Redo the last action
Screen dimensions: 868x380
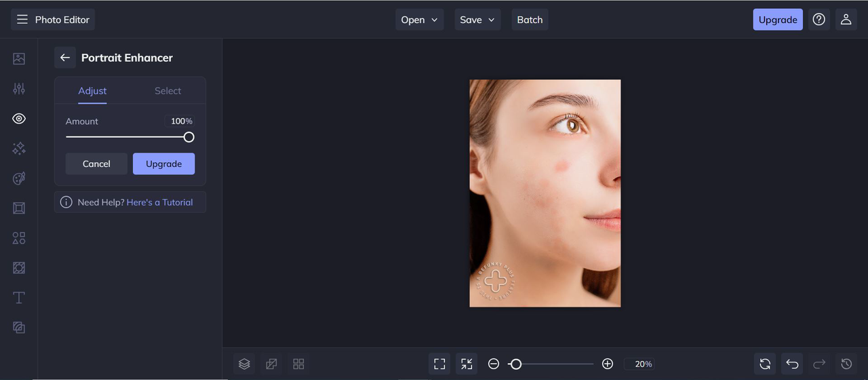click(819, 364)
